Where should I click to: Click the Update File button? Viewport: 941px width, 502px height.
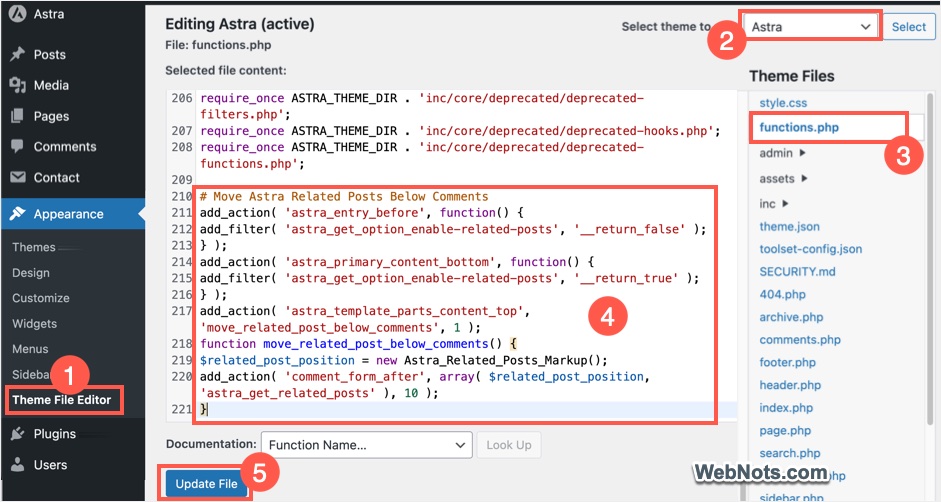(x=206, y=483)
